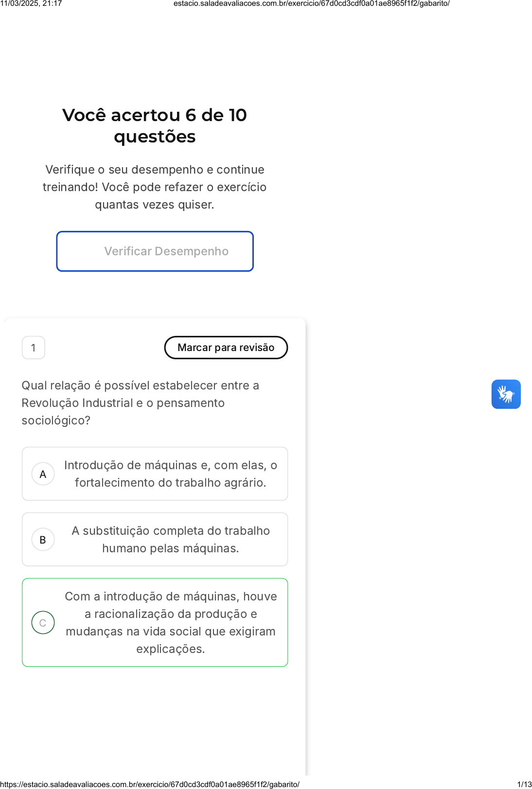Open the gabarito URL in the page footer
Screen dimensions: 532x789
coord(150,784)
